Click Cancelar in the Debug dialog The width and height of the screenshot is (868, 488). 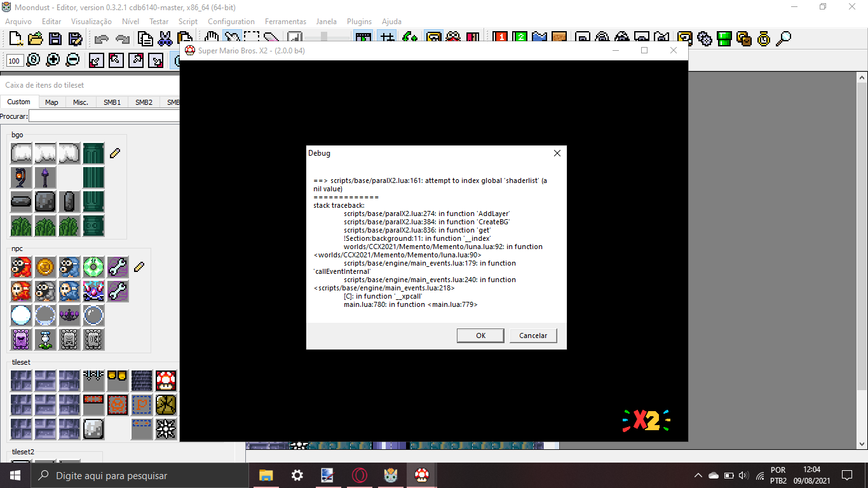click(x=533, y=335)
